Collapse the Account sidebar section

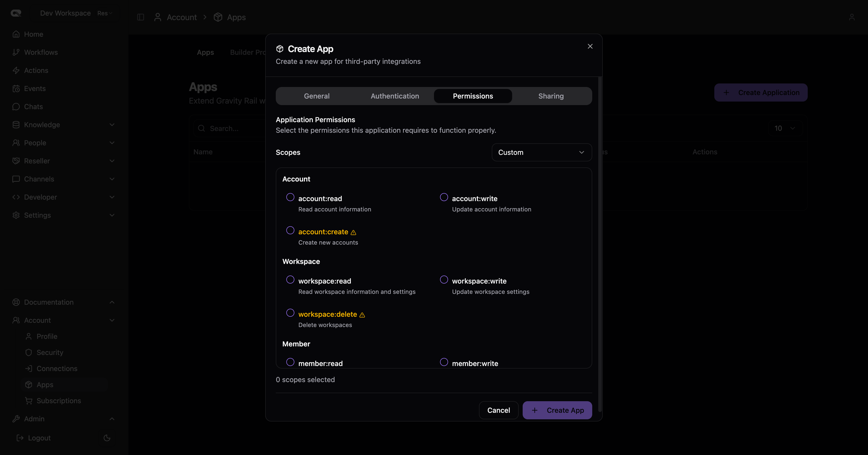coord(112,321)
